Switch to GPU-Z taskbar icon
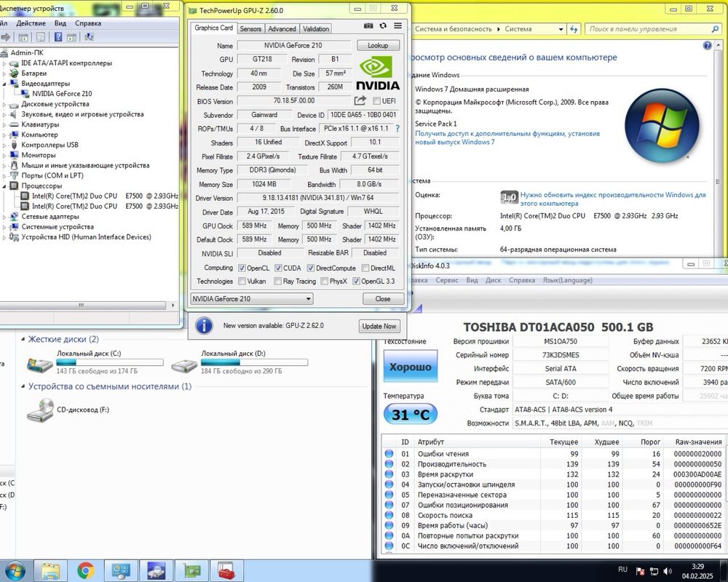The width and height of the screenshot is (728, 582). (x=191, y=571)
